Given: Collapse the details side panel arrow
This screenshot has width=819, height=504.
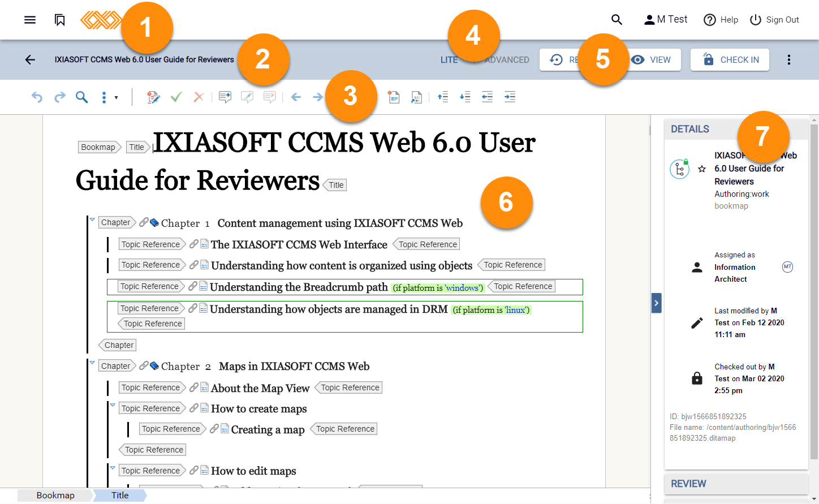Looking at the screenshot, I should click(x=656, y=303).
